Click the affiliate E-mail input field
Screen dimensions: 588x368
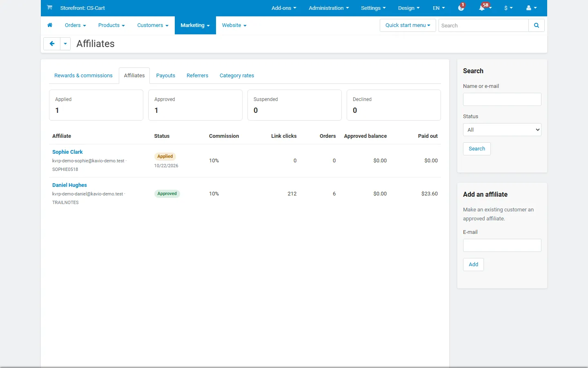tap(502, 245)
